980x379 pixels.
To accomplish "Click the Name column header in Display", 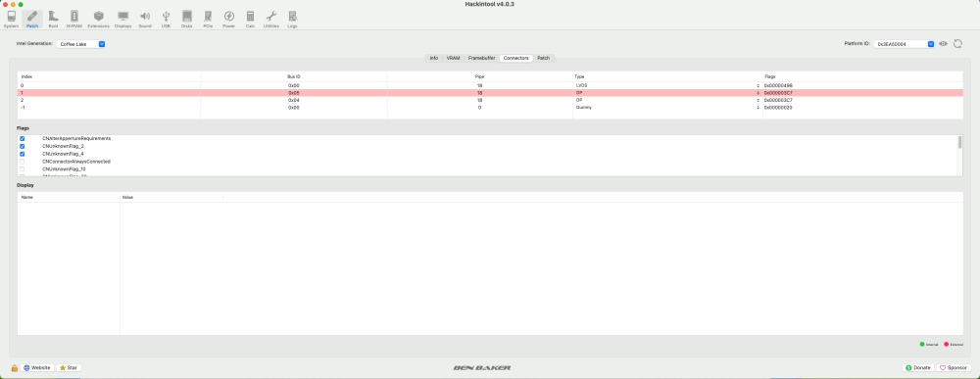I will [69, 197].
